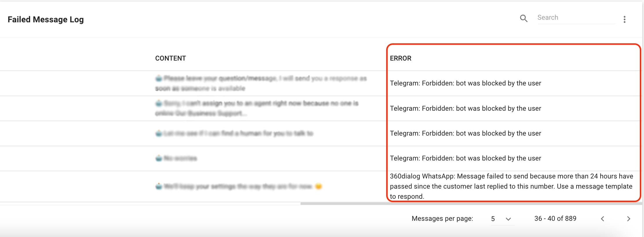Select the third Telegram Forbidden error row
644x237 pixels.
465,133
